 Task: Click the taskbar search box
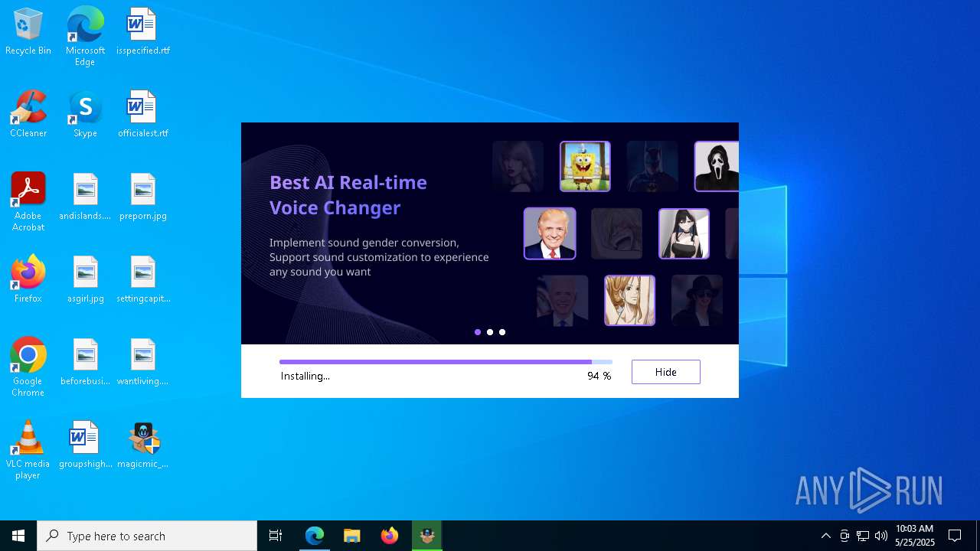(x=147, y=536)
